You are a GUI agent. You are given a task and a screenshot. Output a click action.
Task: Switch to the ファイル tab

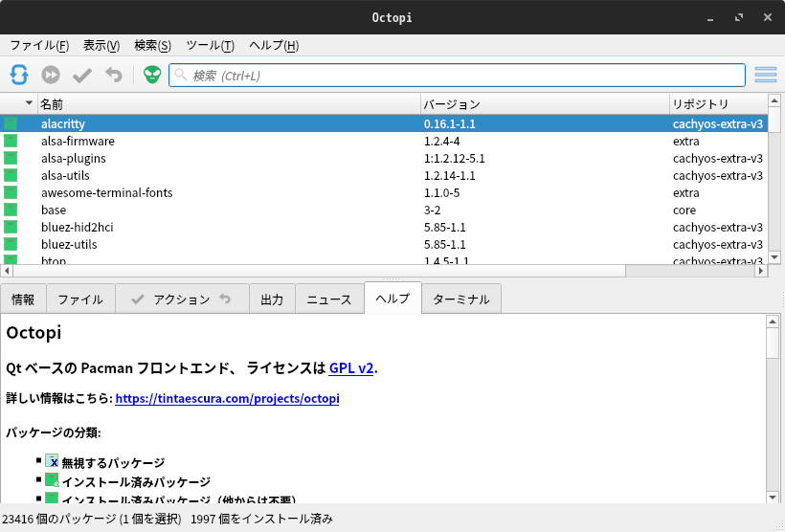[80, 299]
